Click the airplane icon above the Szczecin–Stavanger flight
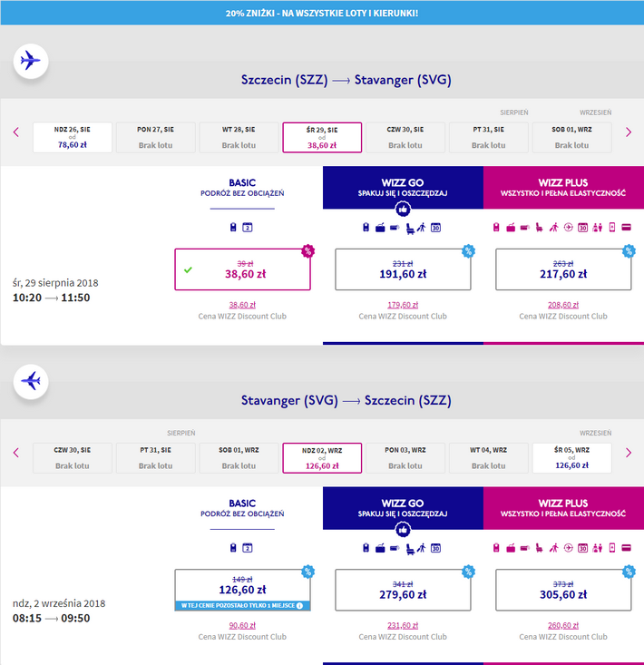644x665 pixels. 31,62
